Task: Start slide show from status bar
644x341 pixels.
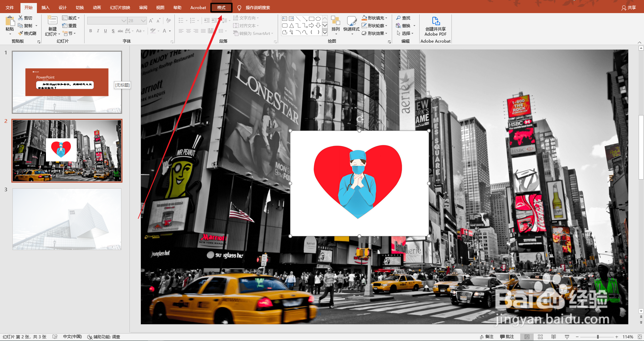Action: [567, 337]
